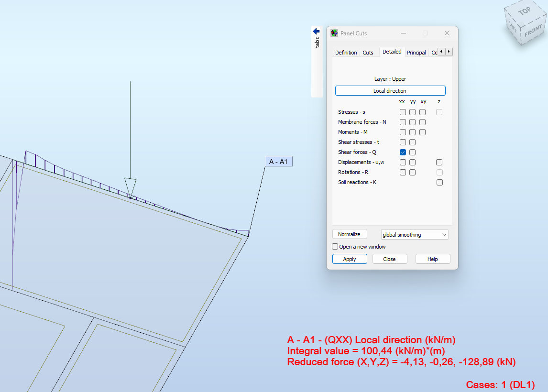548x392 pixels.
Task: Check the Soil reactions - K checkbox
Action: 439,182
